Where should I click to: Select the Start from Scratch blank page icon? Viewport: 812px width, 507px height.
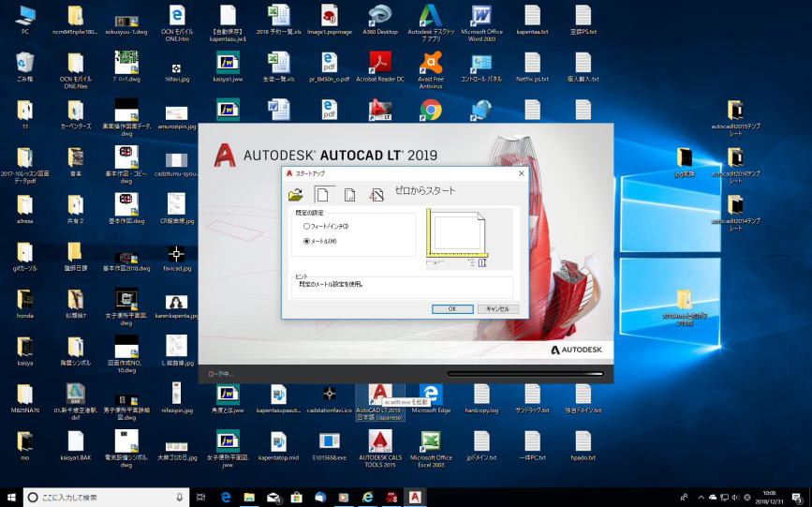323,194
